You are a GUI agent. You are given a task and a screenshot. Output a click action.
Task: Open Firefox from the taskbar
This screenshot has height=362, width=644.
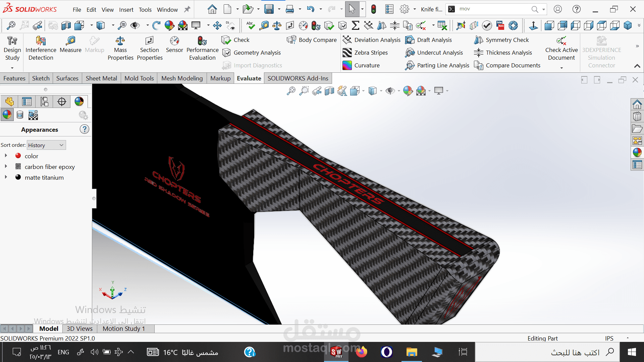tap(361, 352)
